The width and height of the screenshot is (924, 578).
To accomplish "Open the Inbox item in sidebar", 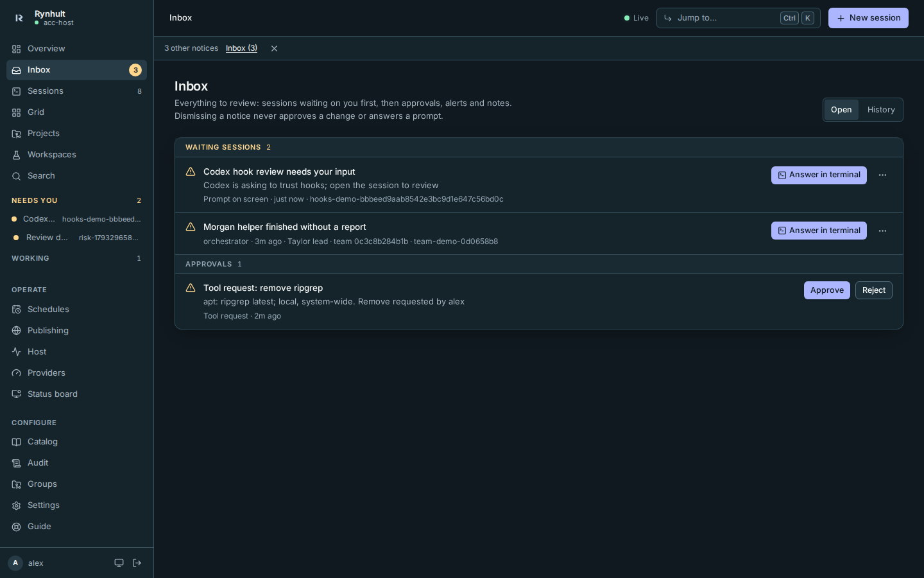I will click(x=76, y=70).
